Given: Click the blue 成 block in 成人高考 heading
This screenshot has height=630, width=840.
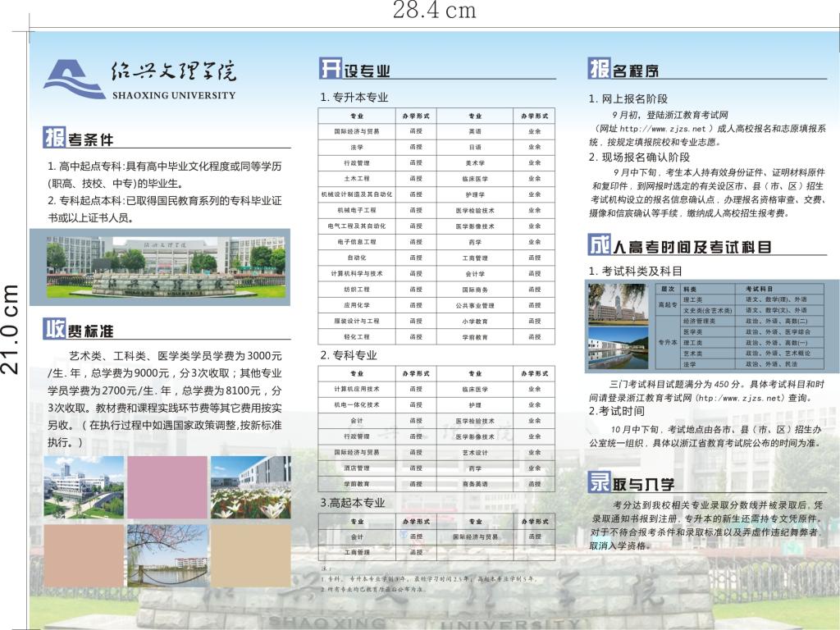Looking at the screenshot, I should [599, 244].
